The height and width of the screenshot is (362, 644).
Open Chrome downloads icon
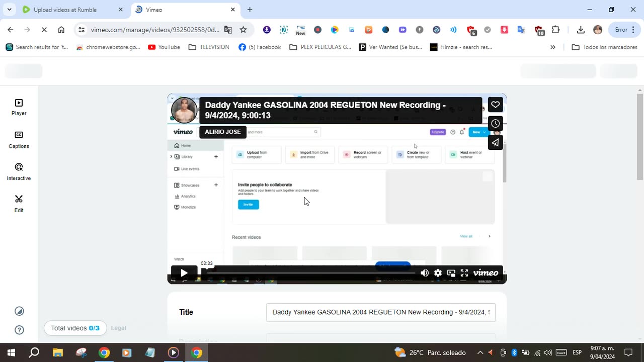coord(581,30)
